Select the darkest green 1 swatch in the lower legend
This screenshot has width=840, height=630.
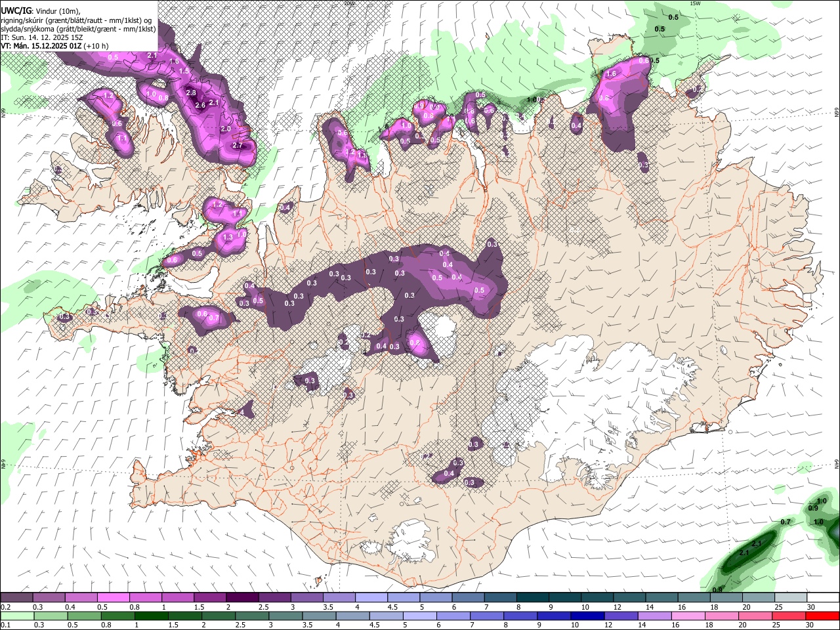click(151, 616)
